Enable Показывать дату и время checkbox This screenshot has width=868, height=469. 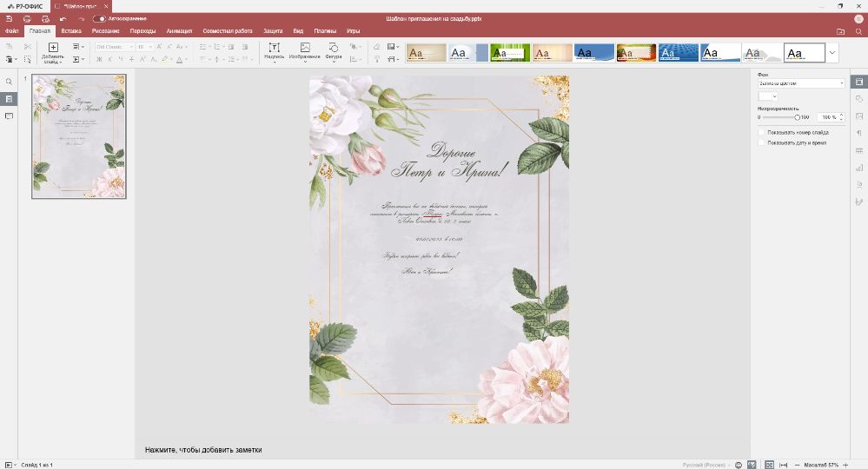click(762, 142)
